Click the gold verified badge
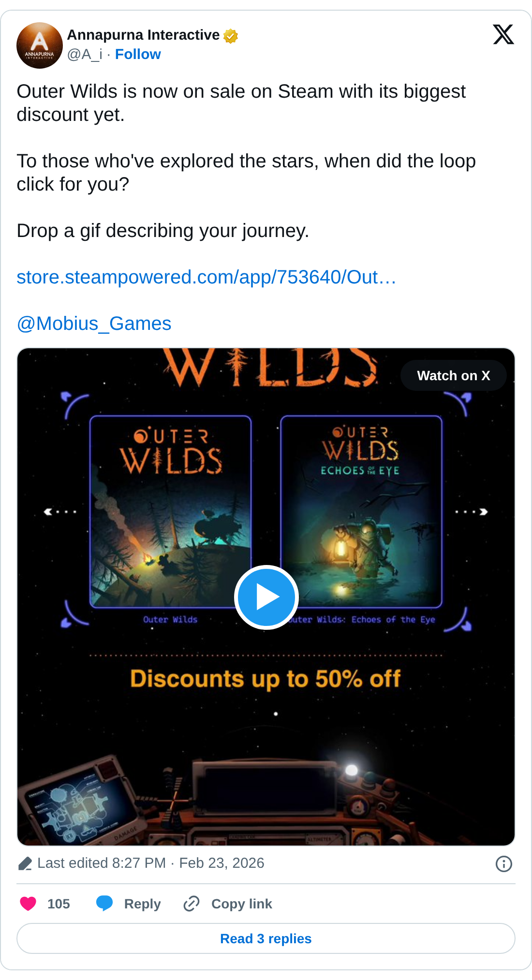This screenshot has width=532, height=980. tap(231, 36)
